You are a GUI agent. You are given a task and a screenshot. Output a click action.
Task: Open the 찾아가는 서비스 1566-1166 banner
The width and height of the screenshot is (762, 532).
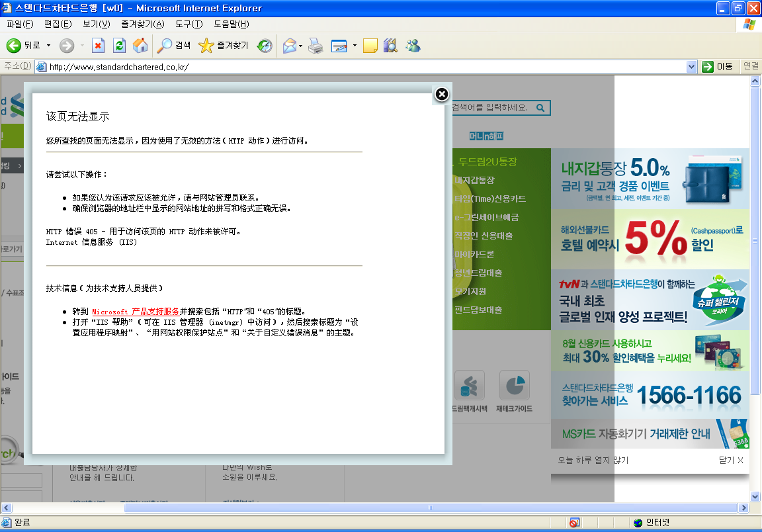click(650, 395)
